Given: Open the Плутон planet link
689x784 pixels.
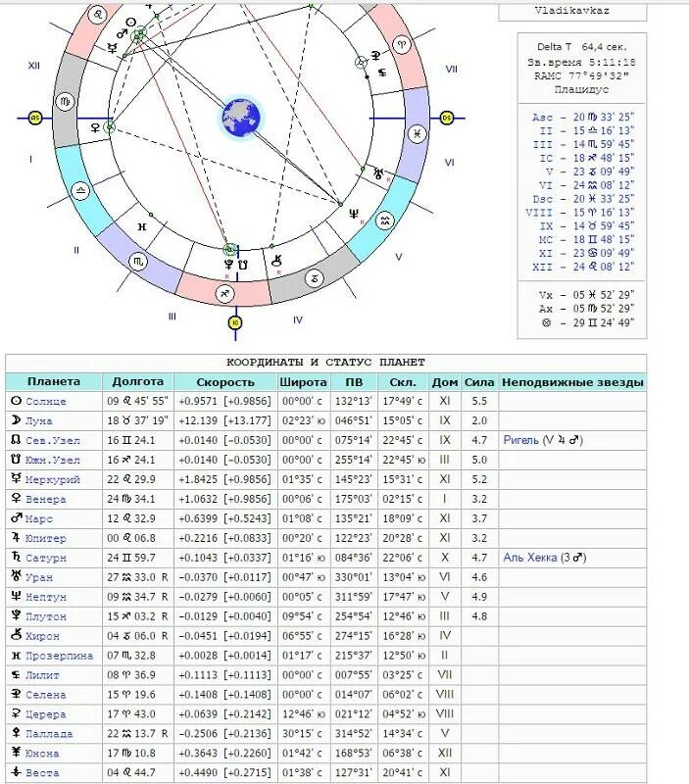Looking at the screenshot, I should (45, 616).
